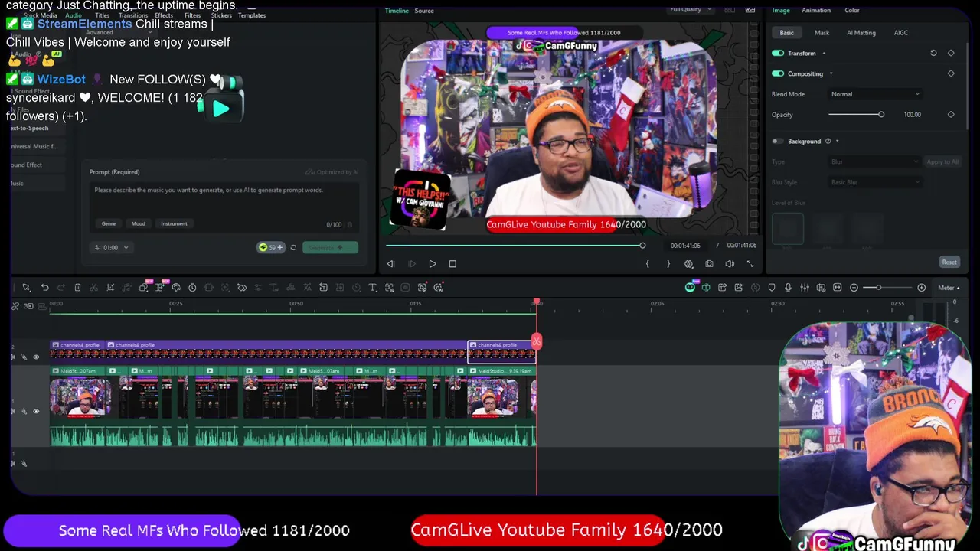The height and width of the screenshot is (551, 980).
Task: Click the speaker volume icon under preview
Action: (x=730, y=263)
